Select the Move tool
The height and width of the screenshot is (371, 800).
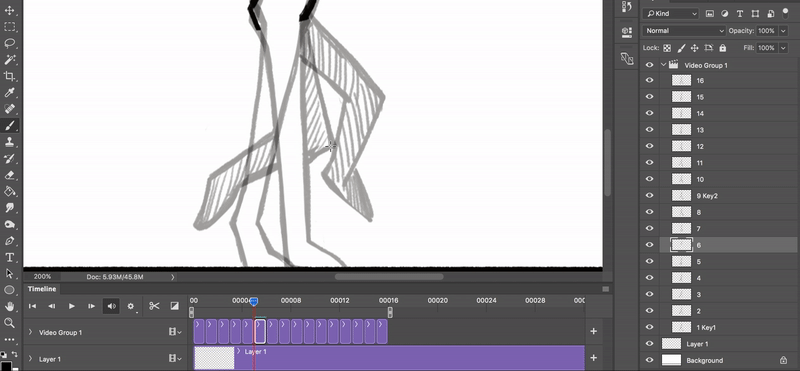pos(9,10)
